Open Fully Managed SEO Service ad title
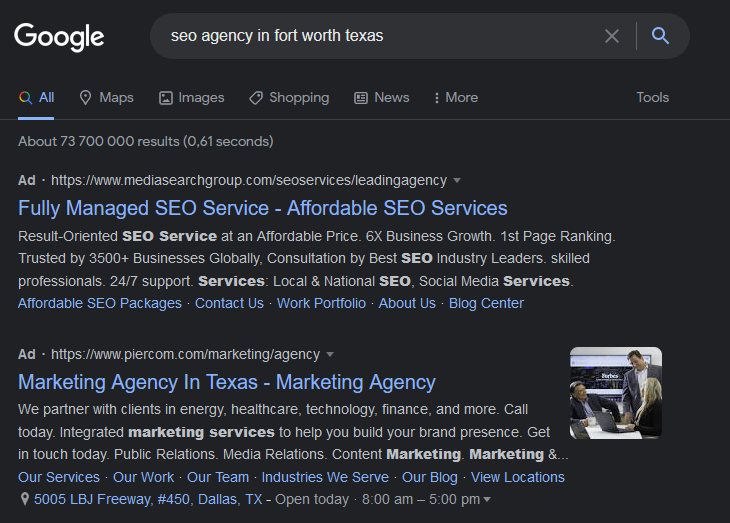730x523 pixels. coord(263,208)
